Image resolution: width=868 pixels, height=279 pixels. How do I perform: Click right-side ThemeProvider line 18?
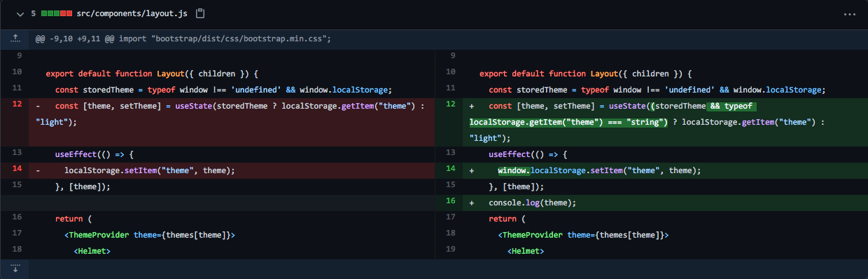[584, 235]
